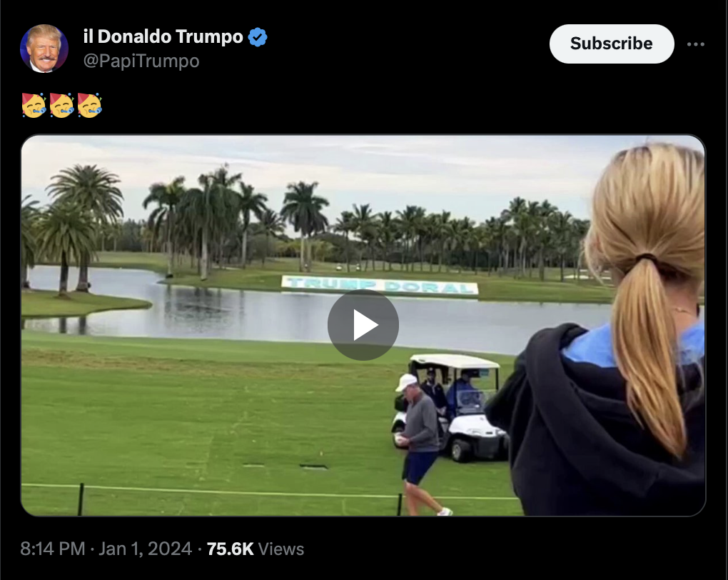Subscribe to the account
The height and width of the screenshot is (580, 728).
point(612,44)
